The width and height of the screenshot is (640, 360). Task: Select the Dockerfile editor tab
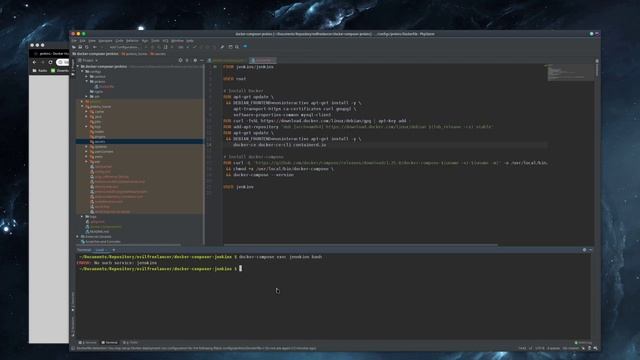click(x=263, y=60)
